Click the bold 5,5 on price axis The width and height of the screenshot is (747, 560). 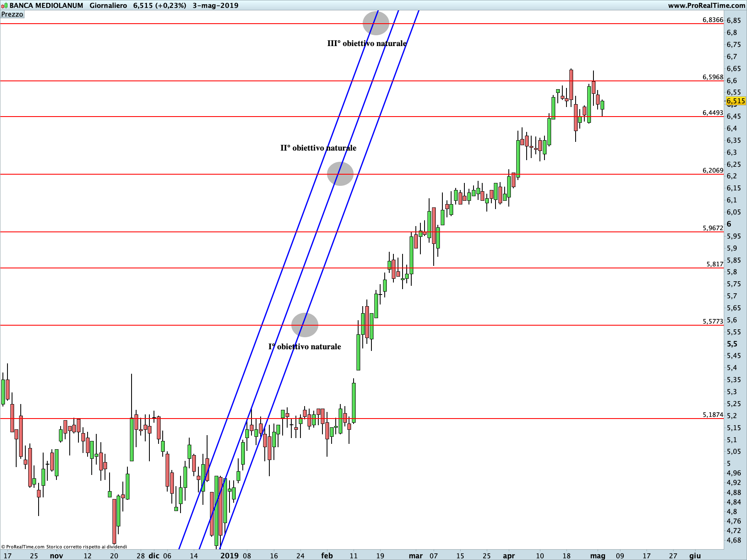click(732, 344)
